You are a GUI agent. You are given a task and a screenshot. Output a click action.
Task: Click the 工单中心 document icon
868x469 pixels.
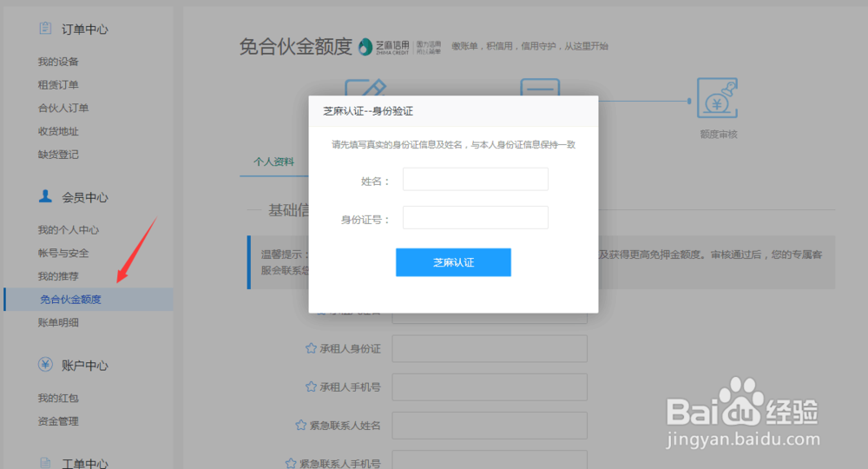[45, 463]
